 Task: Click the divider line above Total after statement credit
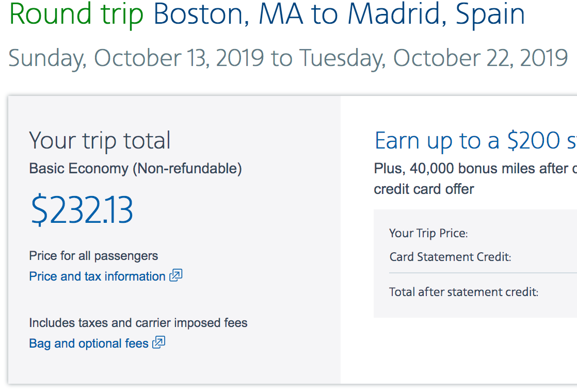click(483, 273)
